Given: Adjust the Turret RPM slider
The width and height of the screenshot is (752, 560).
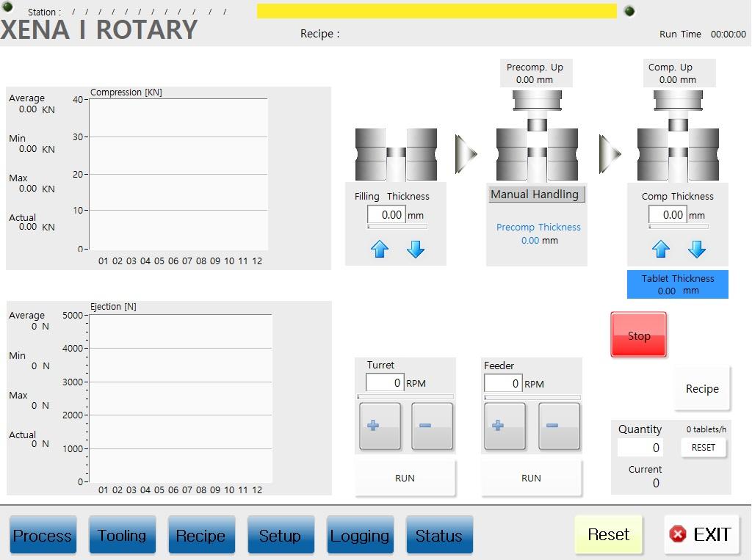Looking at the screenshot, I should (405, 397).
